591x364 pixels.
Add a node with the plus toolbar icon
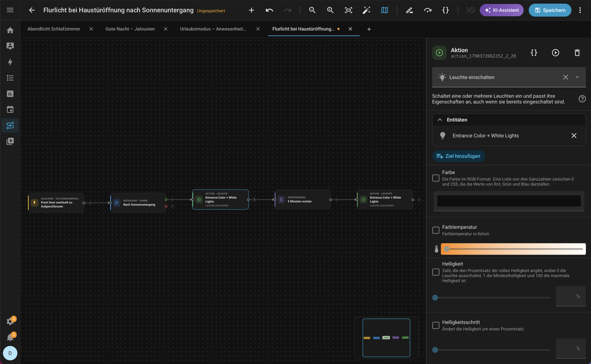[x=251, y=10]
